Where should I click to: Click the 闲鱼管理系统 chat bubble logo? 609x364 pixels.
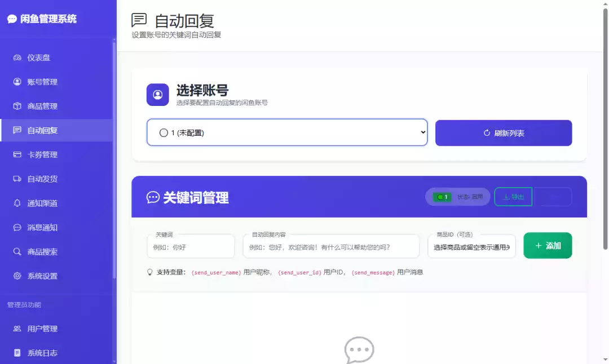12,19
